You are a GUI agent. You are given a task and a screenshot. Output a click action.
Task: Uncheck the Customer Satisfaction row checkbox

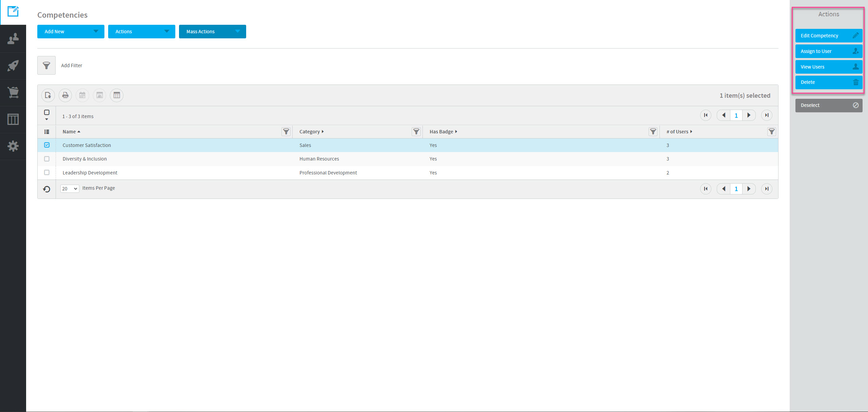coord(47,145)
